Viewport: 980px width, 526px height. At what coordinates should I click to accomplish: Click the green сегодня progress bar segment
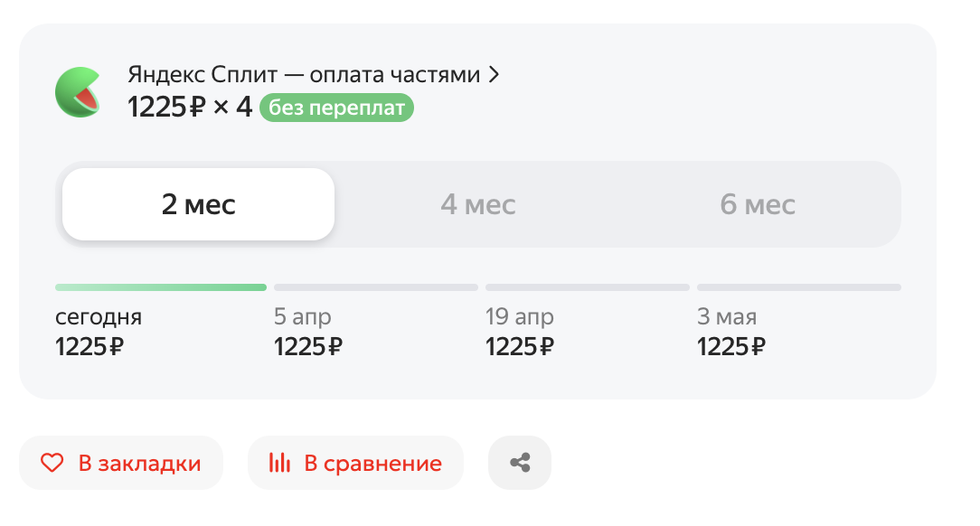[161, 287]
